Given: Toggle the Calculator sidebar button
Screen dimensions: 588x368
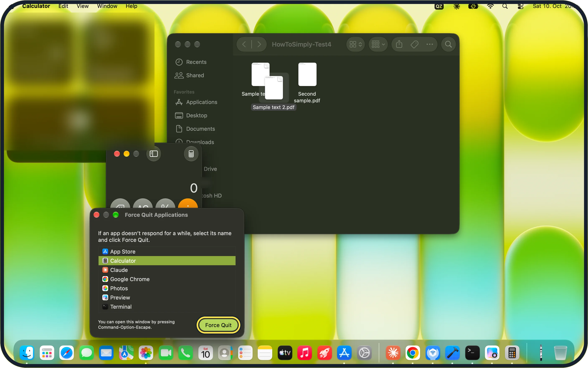Looking at the screenshot, I should coord(153,154).
